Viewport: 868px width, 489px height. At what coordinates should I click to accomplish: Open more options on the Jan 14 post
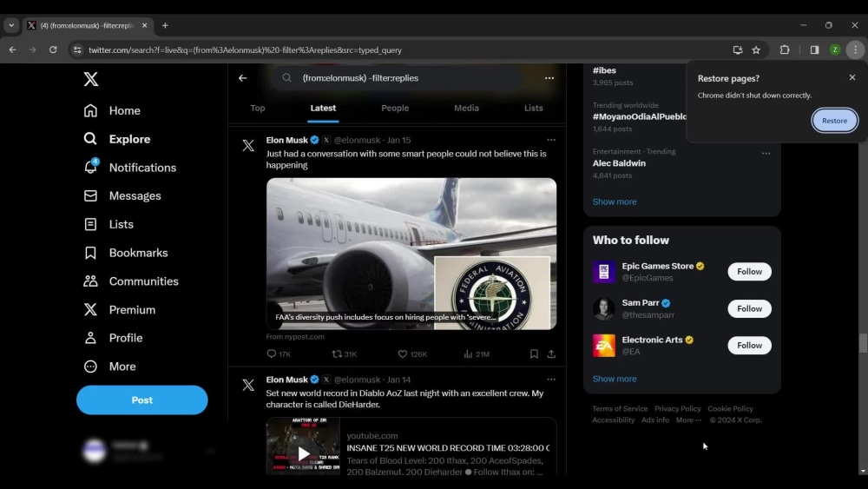pyautogui.click(x=551, y=380)
